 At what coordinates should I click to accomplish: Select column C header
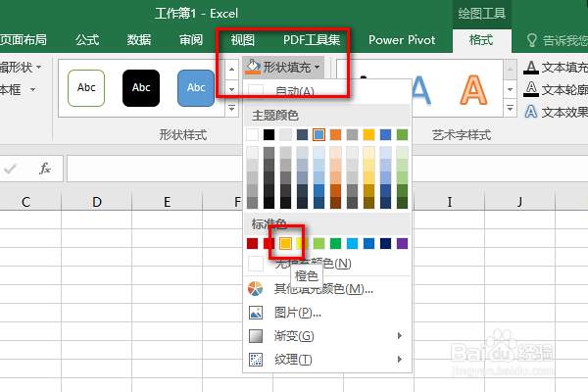pyautogui.click(x=25, y=202)
